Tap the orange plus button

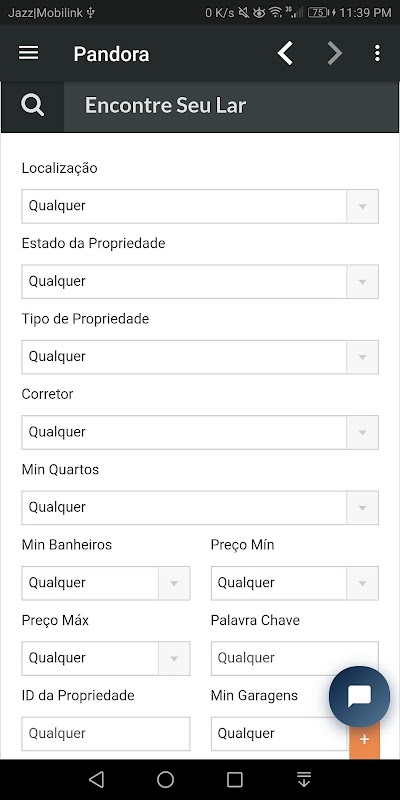pyautogui.click(x=364, y=740)
